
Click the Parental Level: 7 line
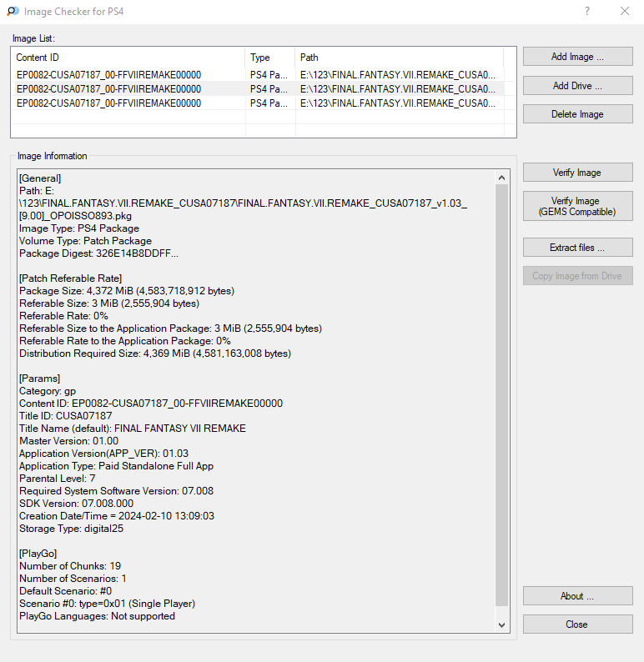57,479
